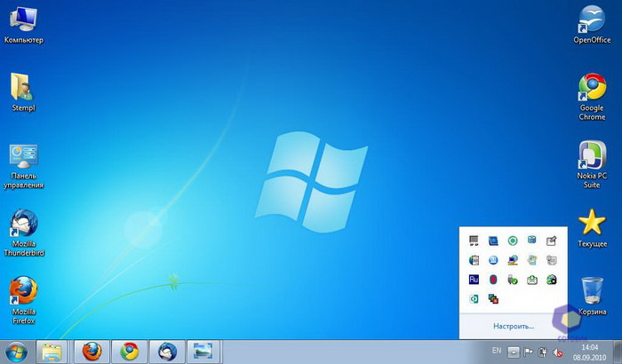Image resolution: width=622 pixels, height=364 pixels.
Task: Click the Настроить... link in tray popup
Action: pyautogui.click(x=506, y=326)
